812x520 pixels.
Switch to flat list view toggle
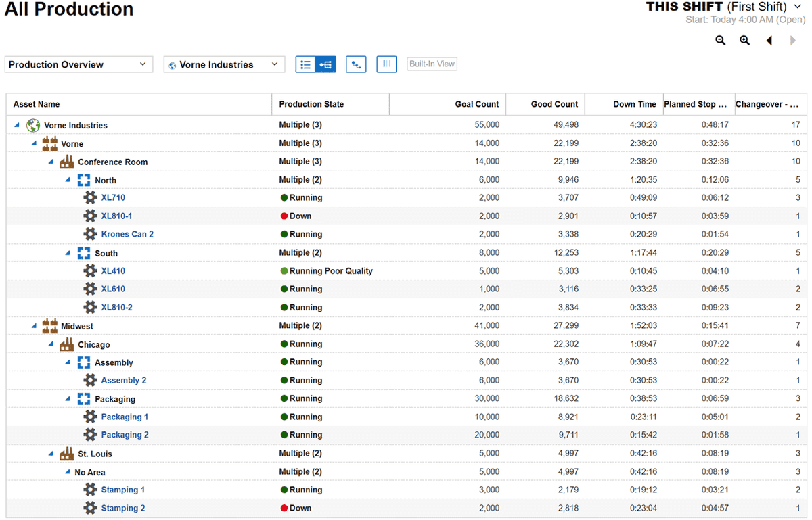point(306,64)
